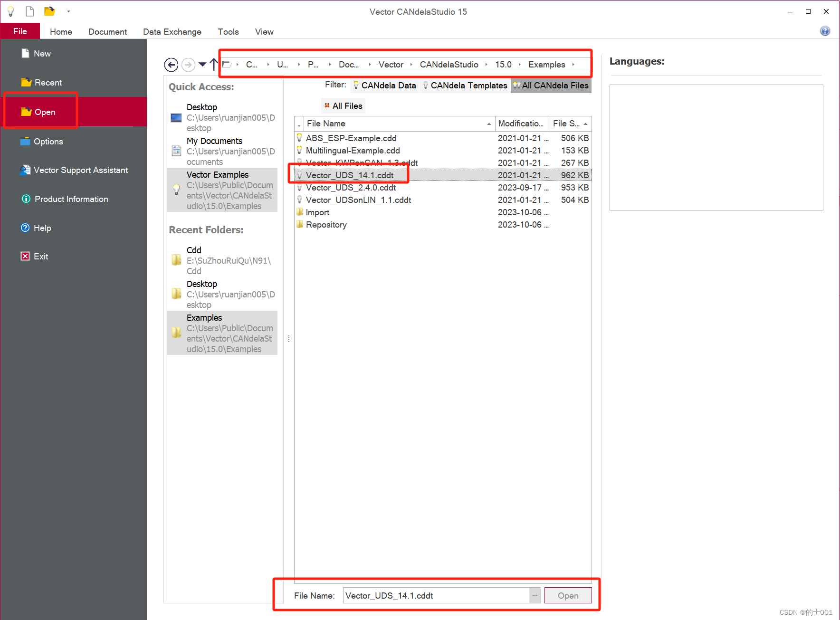This screenshot has width=840, height=620.
Task: Open Options from the sidebar
Action: (74, 142)
